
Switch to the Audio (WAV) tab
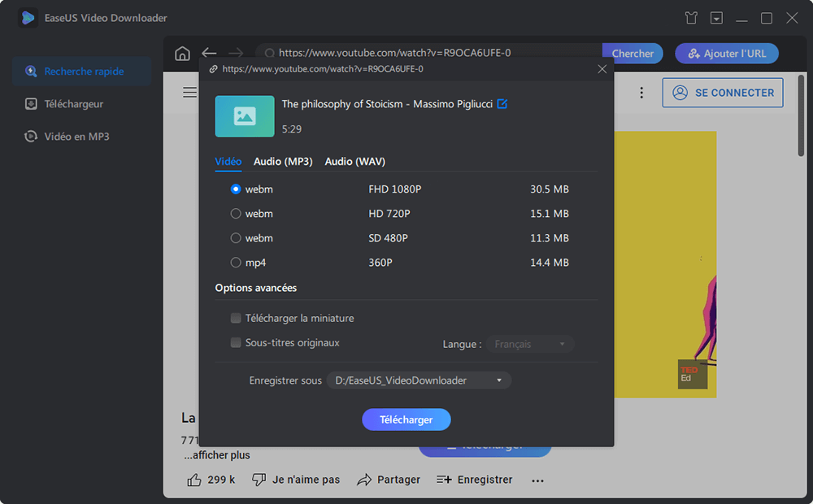point(355,161)
